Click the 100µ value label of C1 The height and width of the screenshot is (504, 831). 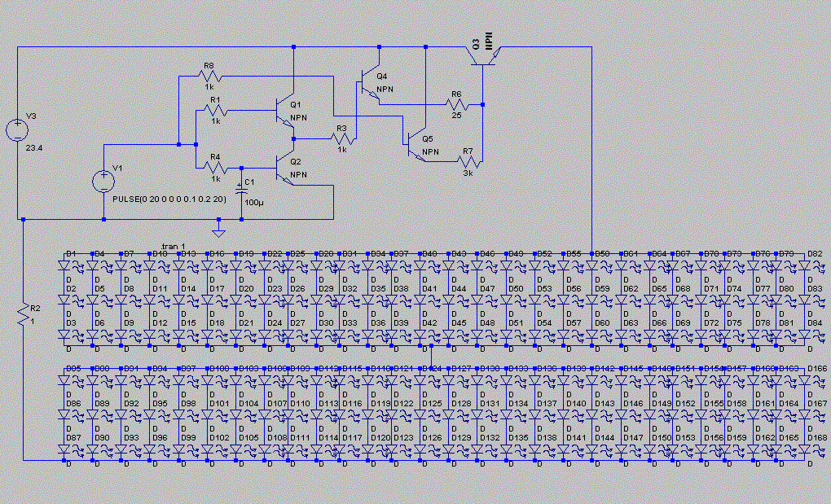[x=255, y=200]
